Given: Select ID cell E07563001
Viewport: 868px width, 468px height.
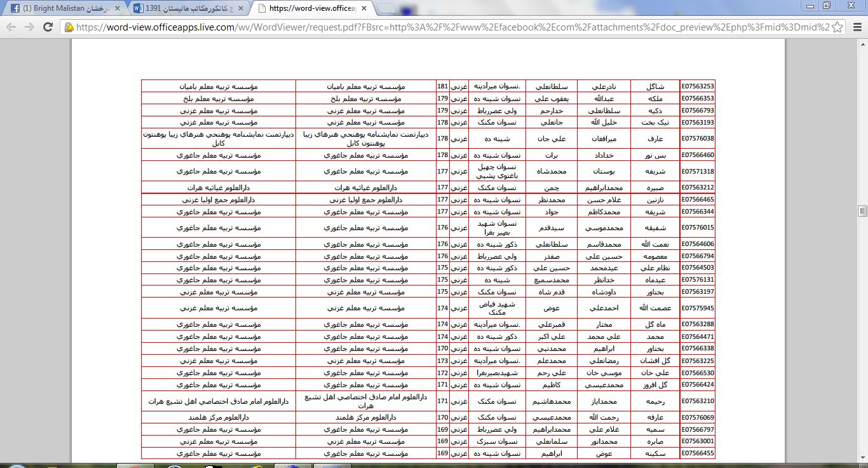Looking at the screenshot, I should (x=697, y=441).
